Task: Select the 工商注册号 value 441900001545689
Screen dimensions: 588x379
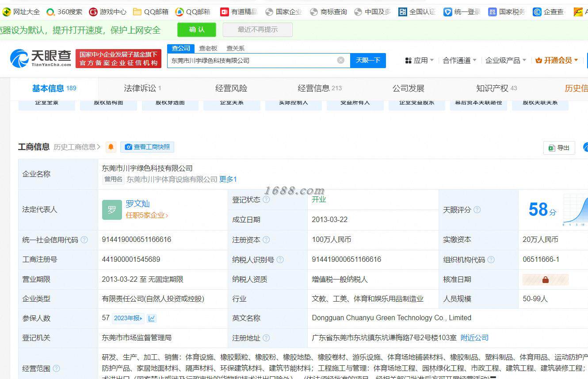Action: (131, 260)
